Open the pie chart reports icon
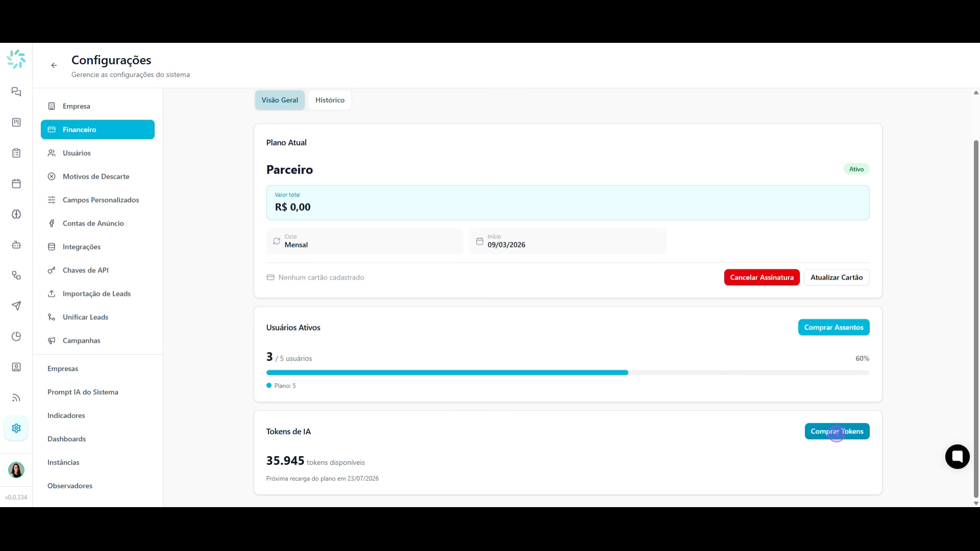980x551 pixels. pos(16,337)
